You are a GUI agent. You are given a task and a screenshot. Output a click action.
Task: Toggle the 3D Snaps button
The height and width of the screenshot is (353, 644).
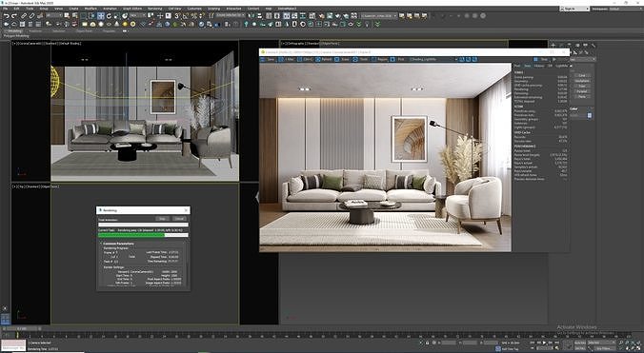click(x=177, y=16)
